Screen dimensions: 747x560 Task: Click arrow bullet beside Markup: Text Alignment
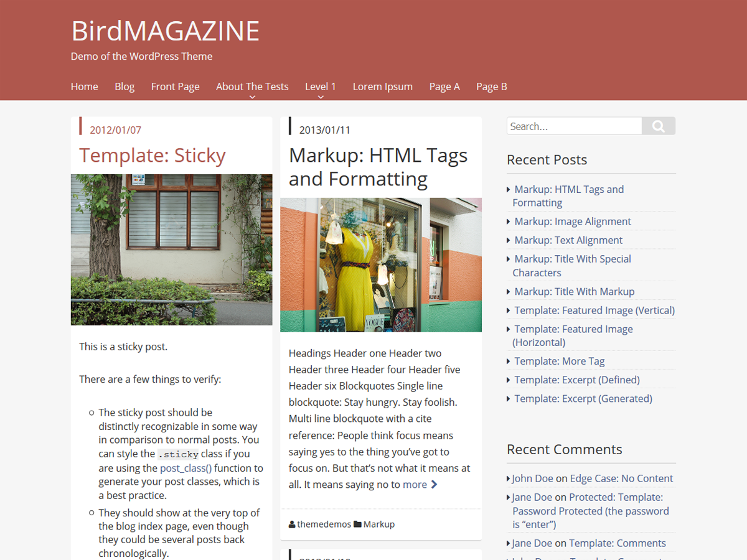click(507, 240)
